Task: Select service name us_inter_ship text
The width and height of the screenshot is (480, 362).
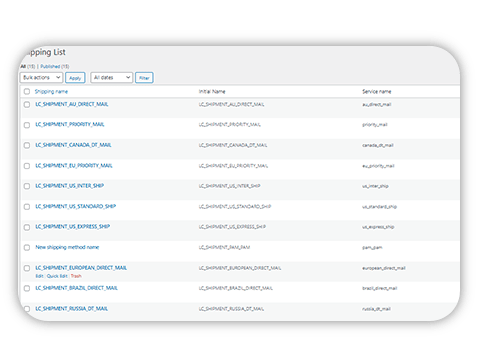Action: (x=375, y=186)
